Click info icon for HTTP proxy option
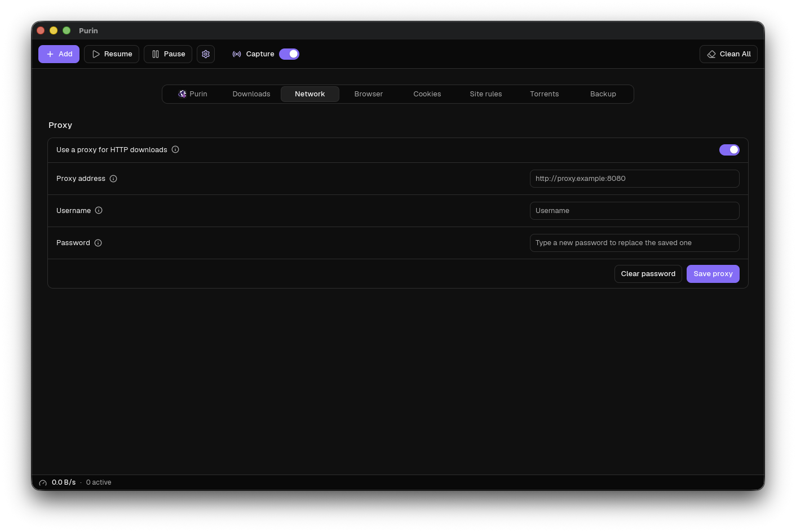The width and height of the screenshot is (796, 532). pyautogui.click(x=175, y=149)
